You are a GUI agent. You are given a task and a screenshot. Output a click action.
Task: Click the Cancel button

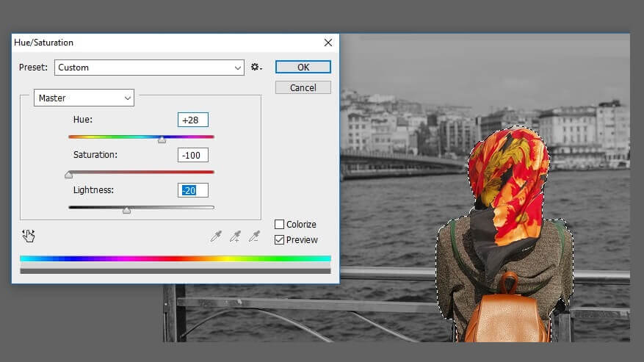303,87
